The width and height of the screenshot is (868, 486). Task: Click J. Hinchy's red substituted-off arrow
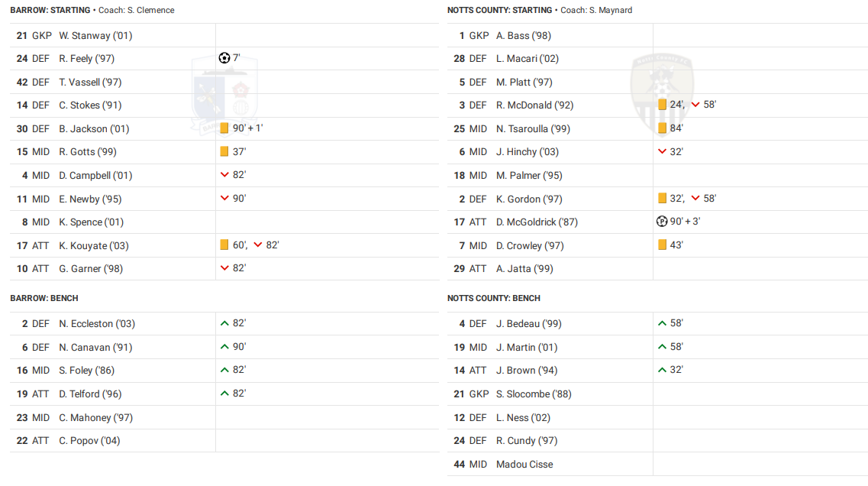tap(662, 151)
